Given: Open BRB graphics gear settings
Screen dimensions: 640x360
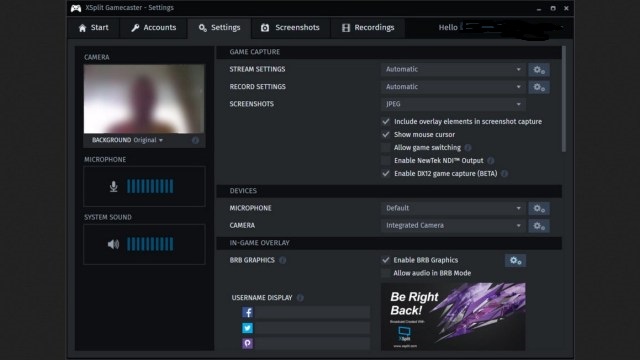Looking at the screenshot, I should (515, 260).
